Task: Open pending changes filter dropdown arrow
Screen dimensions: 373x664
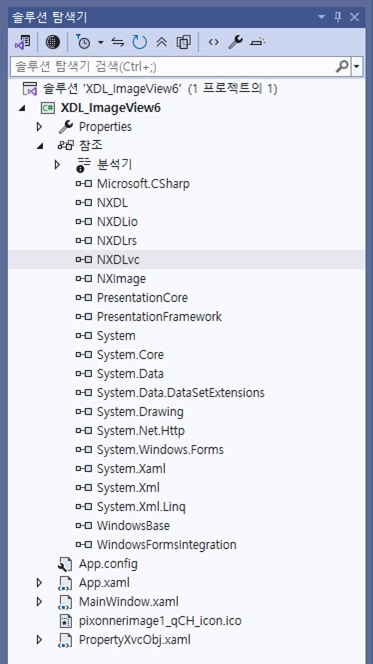Action: click(100, 42)
